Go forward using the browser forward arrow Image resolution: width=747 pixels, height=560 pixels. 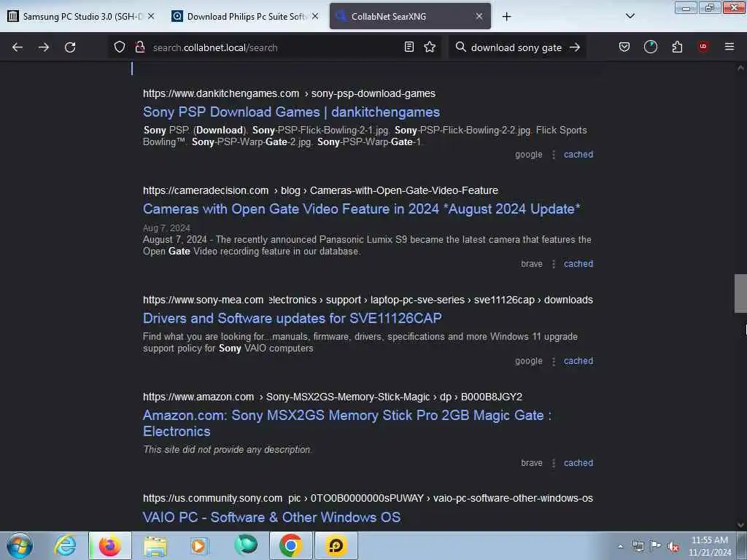tap(44, 47)
